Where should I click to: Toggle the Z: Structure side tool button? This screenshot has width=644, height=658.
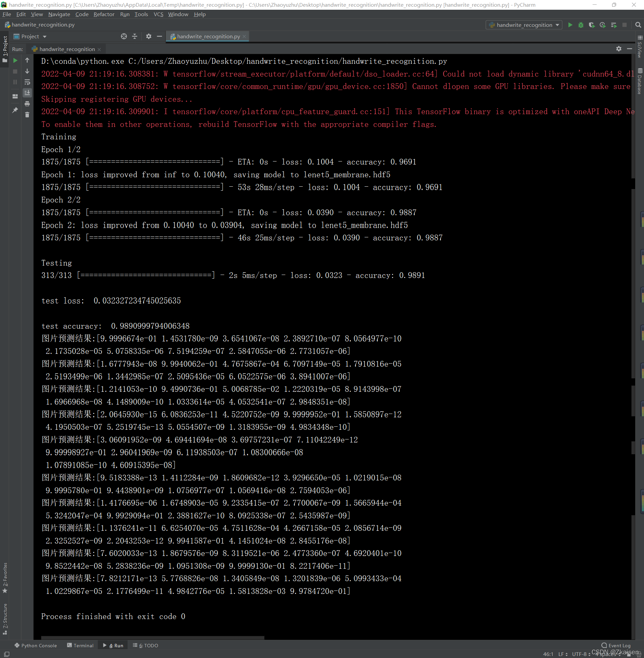(5, 619)
